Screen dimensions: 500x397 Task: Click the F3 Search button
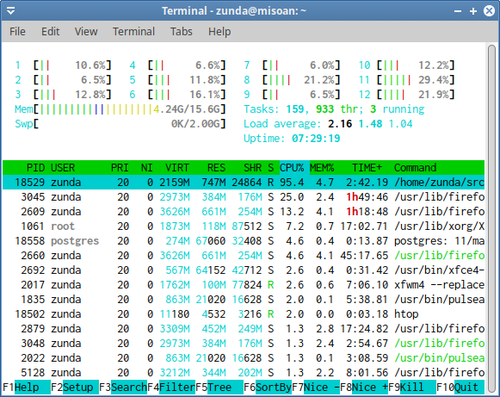(123, 387)
